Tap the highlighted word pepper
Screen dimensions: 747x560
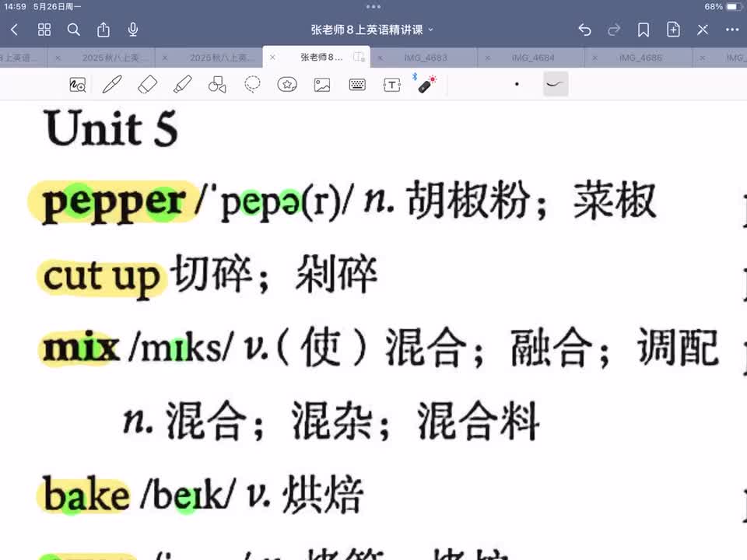point(114,202)
